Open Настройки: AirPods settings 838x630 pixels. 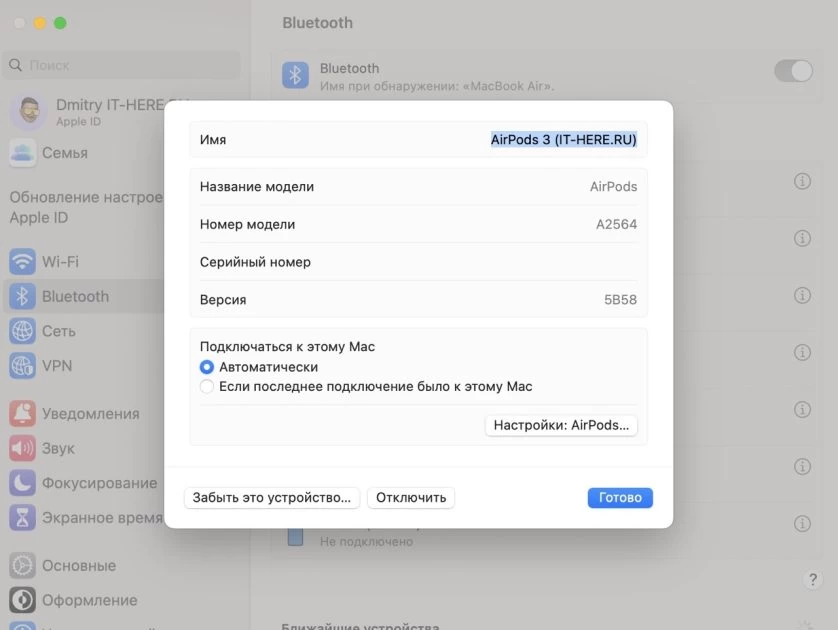pos(561,425)
